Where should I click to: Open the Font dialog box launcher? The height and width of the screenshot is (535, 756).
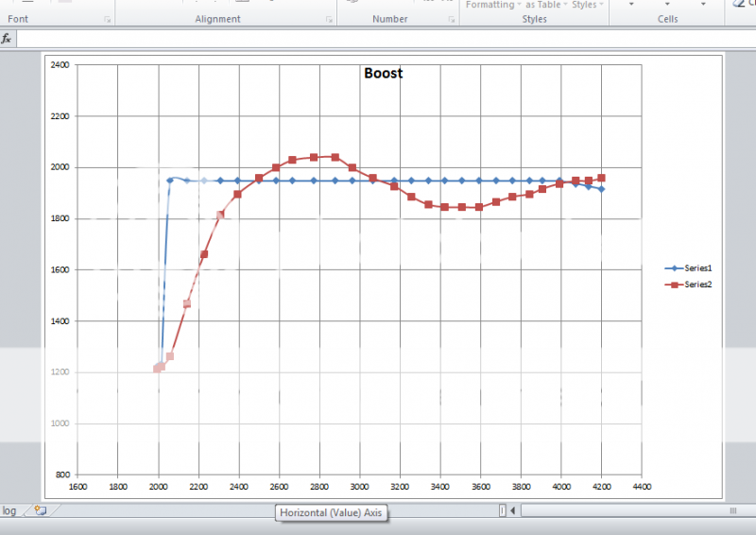click(x=107, y=19)
